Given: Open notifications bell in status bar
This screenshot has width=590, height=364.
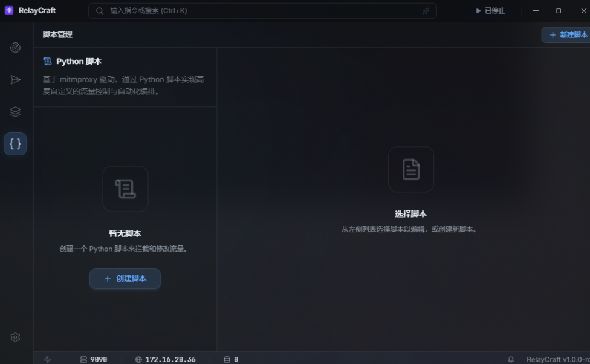Looking at the screenshot, I should 511,360.
